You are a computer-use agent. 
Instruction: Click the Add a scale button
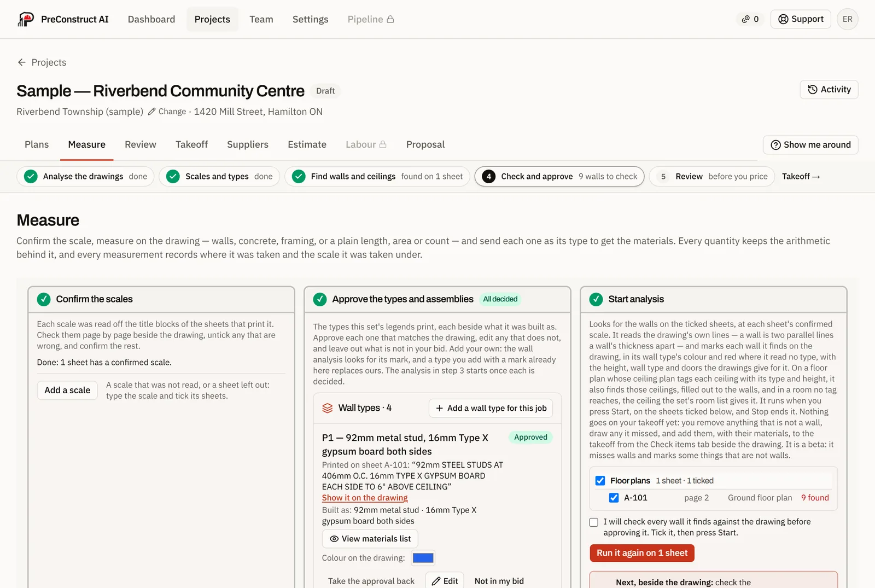click(67, 390)
